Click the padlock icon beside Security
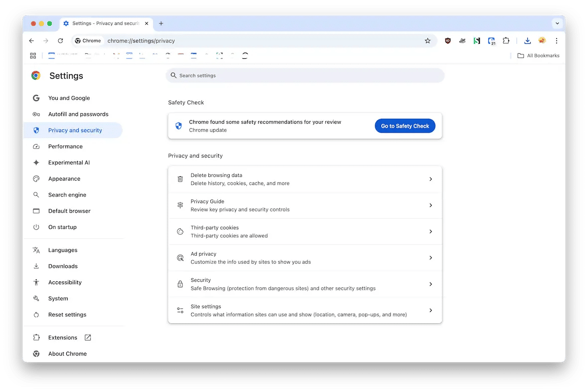Viewport: 588px width, 392px height. [x=180, y=284]
